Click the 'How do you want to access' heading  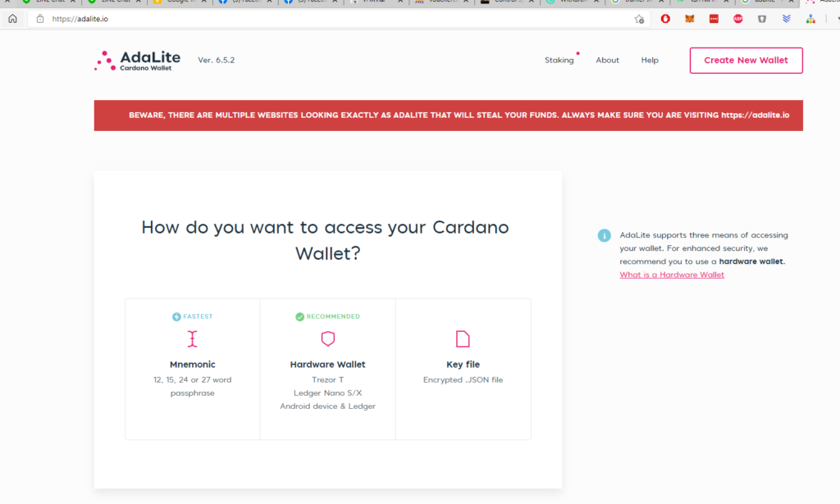click(x=325, y=240)
